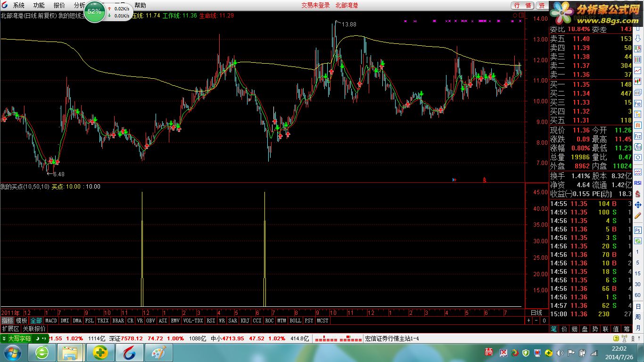
Task: Open the colored quote list sidebar icon
Action: tap(637, 60)
